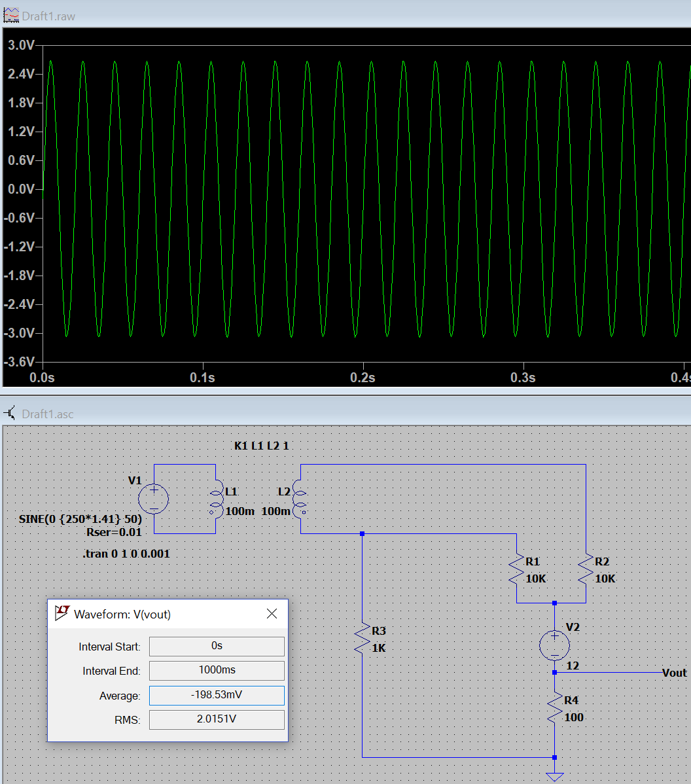Click resistor R3 symbol
The image size is (691, 784).
click(x=362, y=638)
